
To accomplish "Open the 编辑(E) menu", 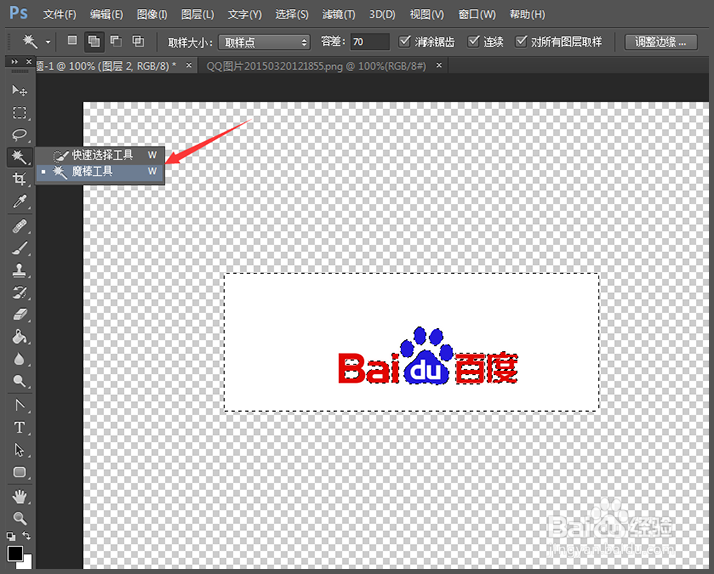I will [107, 15].
